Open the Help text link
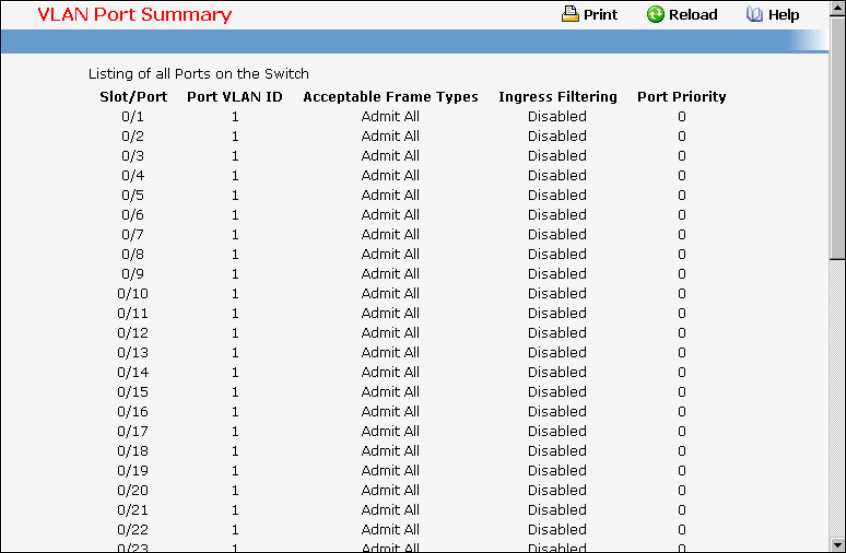The image size is (846, 553). (x=783, y=15)
